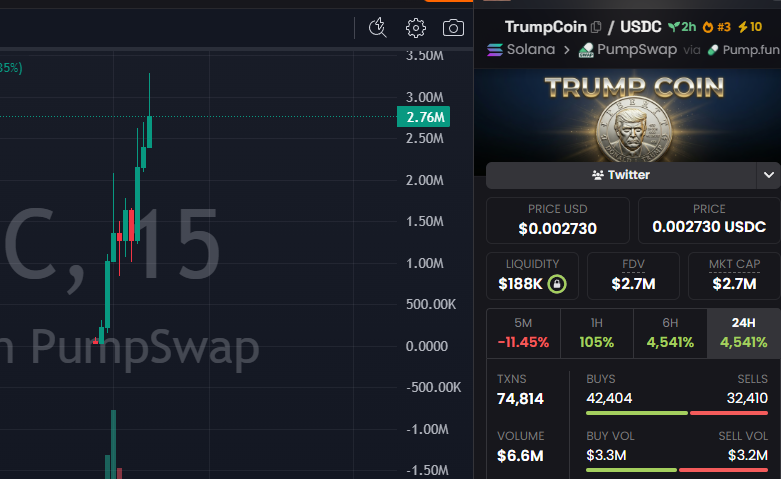This screenshot has height=479, width=781.
Task: Click the Solana chain link
Action: pyautogui.click(x=530, y=50)
